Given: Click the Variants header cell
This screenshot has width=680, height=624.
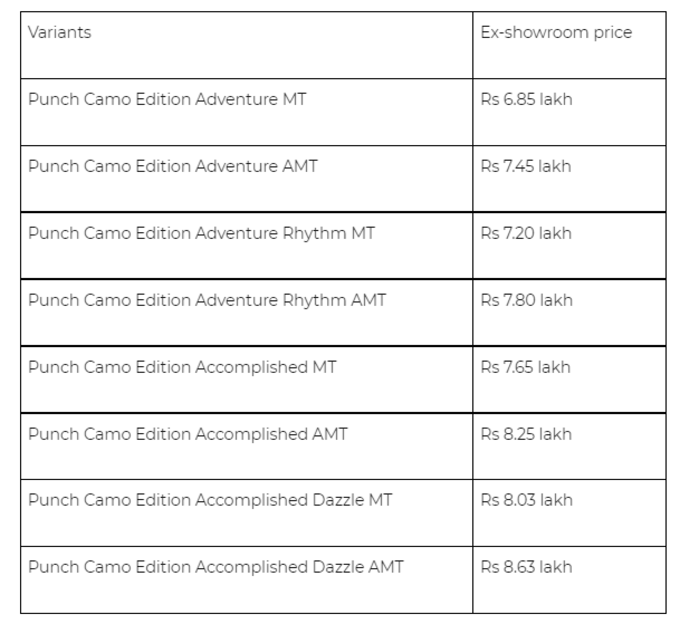Looking at the screenshot, I should [x=246, y=45].
